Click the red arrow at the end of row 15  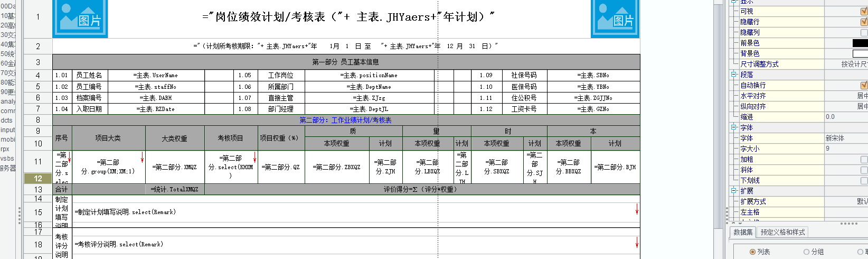(x=637, y=209)
